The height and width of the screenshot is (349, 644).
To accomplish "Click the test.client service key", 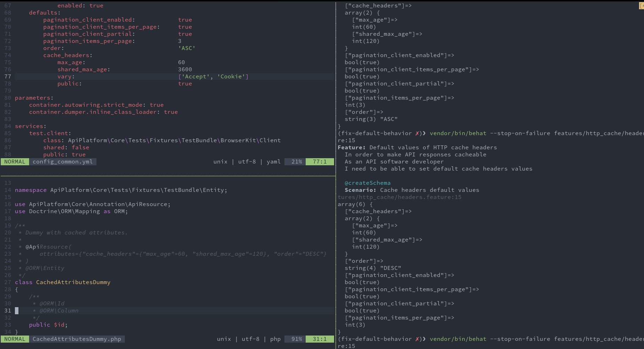I will click(50, 133).
